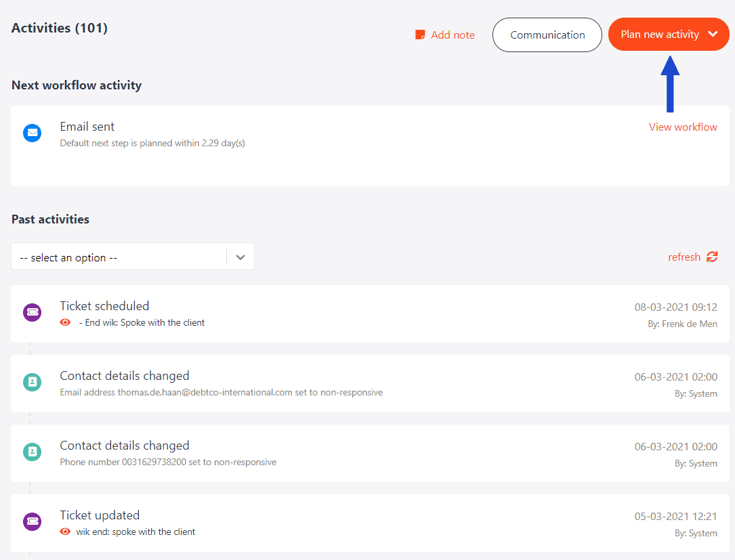Image resolution: width=735 pixels, height=560 pixels.
Task: Click the purple ticket icon for Ticket scheduled
Action: point(33,312)
